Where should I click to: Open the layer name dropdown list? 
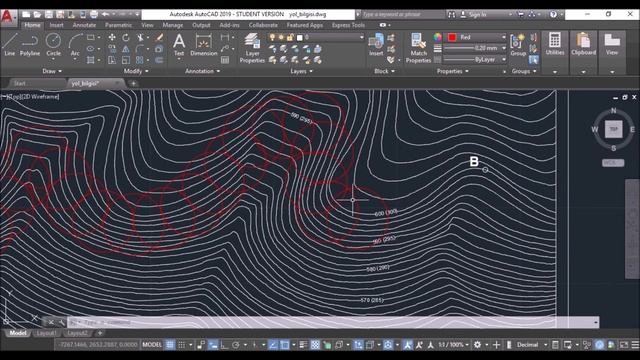coord(362,38)
